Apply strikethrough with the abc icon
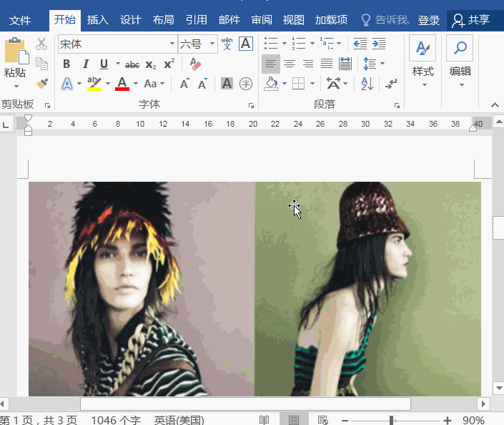The image size is (504, 425). click(x=132, y=64)
